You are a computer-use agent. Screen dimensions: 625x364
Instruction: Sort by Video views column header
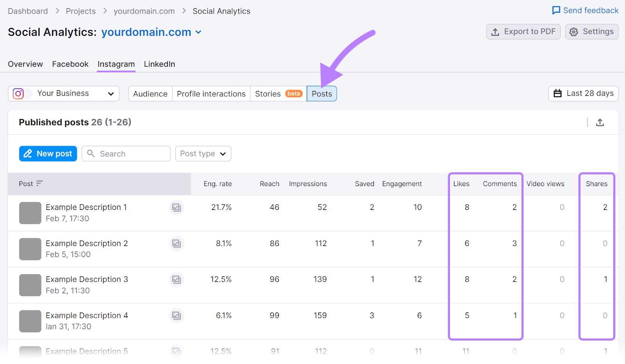[x=545, y=184]
